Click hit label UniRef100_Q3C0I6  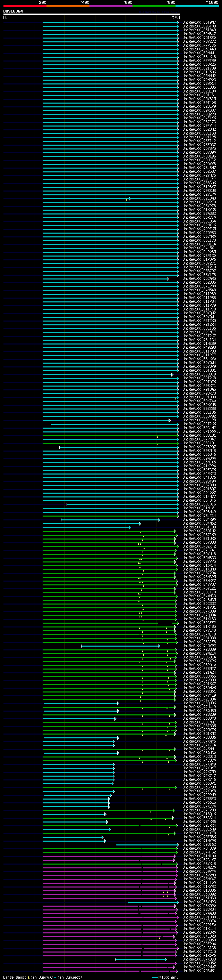[x=199, y=504]
